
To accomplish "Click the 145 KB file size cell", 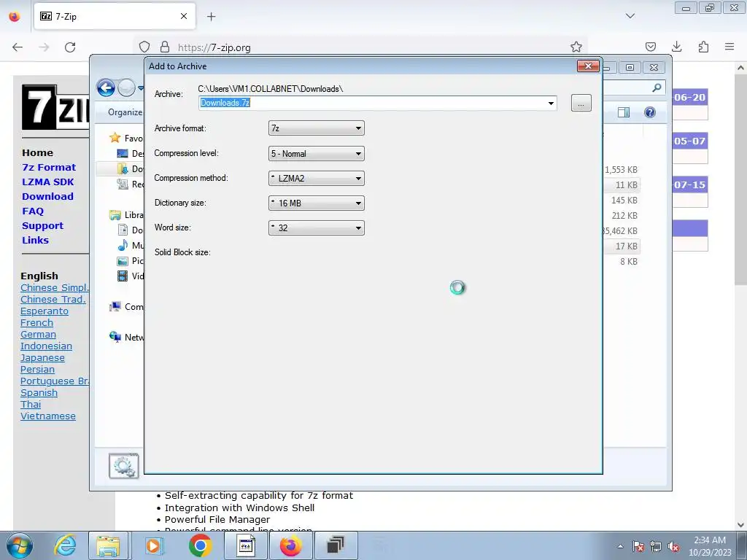I will (624, 200).
